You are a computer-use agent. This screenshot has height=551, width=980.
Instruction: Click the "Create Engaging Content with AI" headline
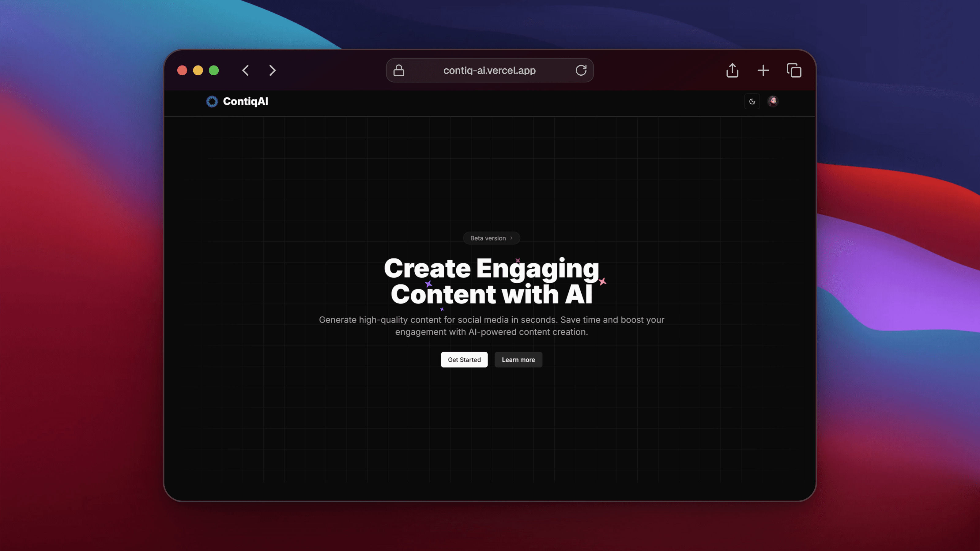pyautogui.click(x=492, y=281)
